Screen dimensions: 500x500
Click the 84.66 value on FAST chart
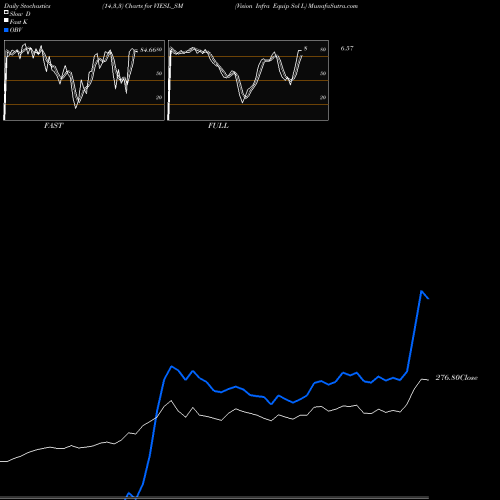(x=148, y=50)
